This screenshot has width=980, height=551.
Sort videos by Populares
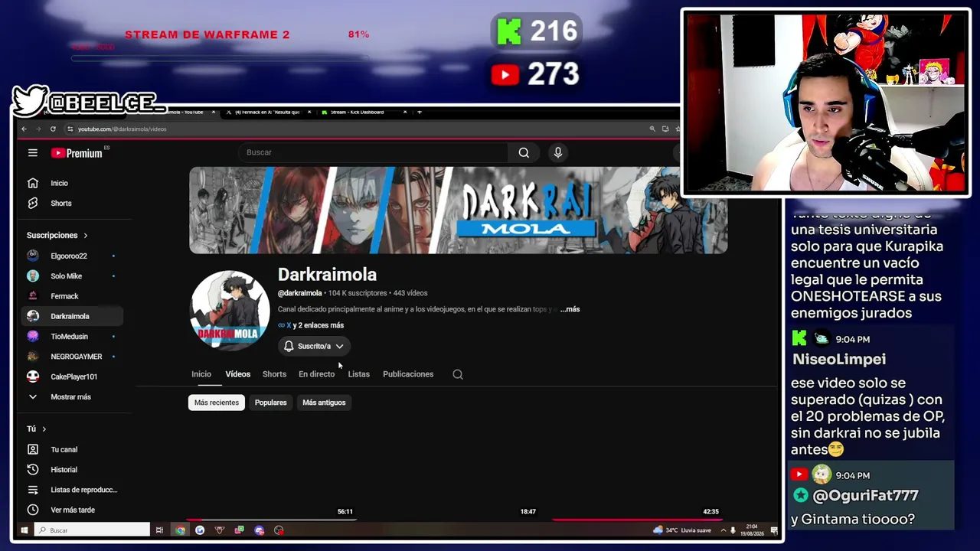coord(270,403)
